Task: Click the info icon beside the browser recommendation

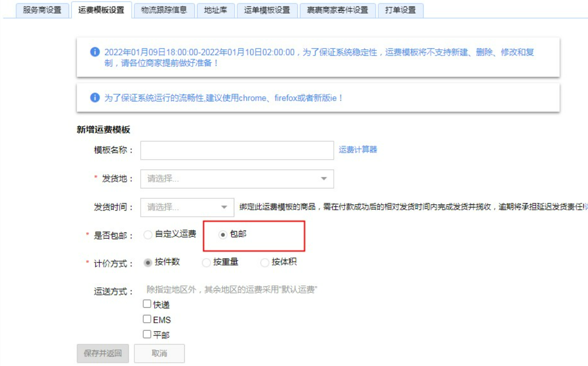Action: 94,98
